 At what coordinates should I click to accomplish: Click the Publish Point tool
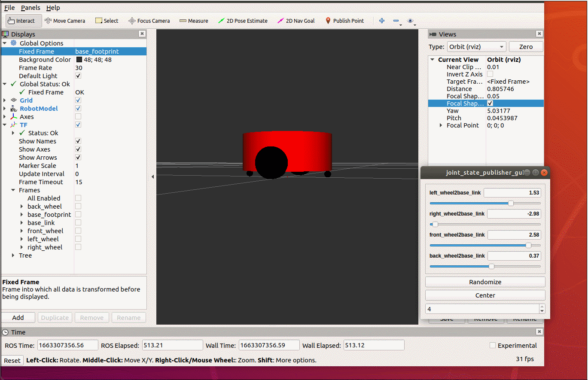(344, 21)
